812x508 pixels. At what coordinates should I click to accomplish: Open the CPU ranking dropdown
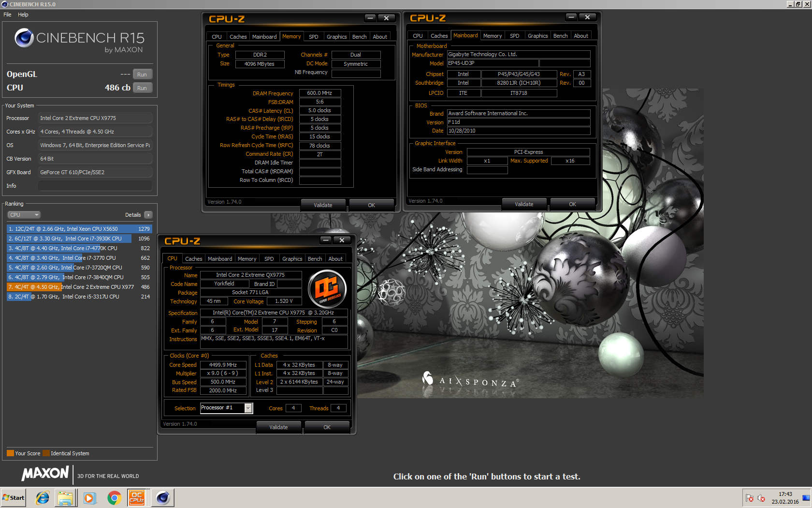tap(24, 215)
